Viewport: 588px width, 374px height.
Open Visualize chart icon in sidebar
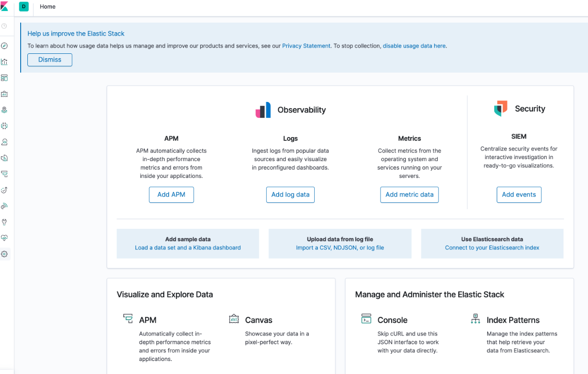4,62
